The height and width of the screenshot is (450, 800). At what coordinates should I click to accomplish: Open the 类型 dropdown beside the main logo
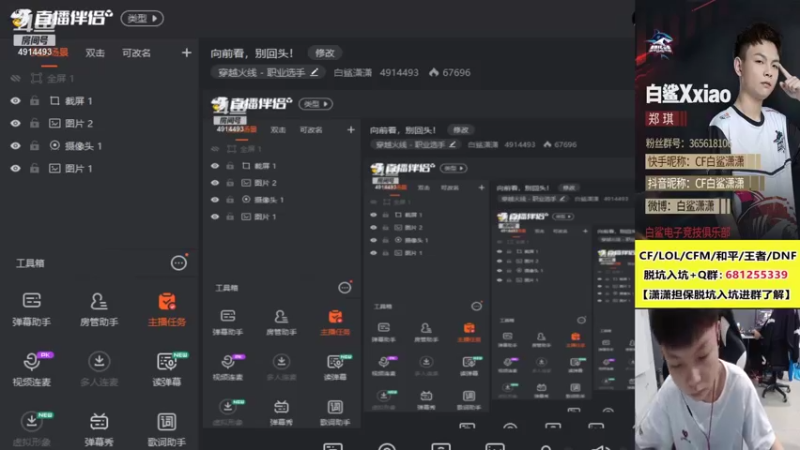click(x=142, y=19)
